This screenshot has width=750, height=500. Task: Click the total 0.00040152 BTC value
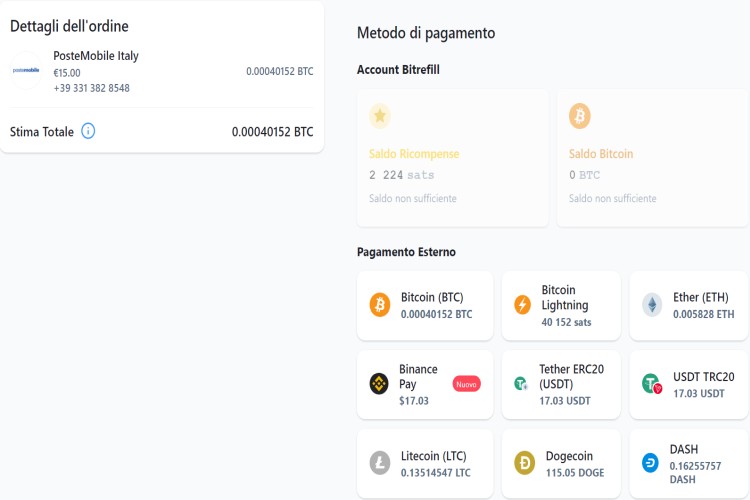point(272,132)
